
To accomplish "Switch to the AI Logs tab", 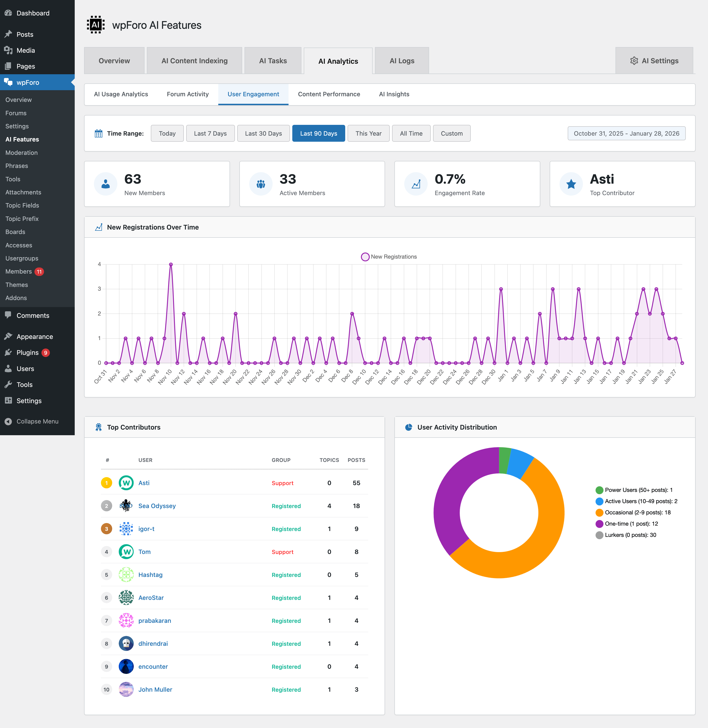I will (402, 61).
